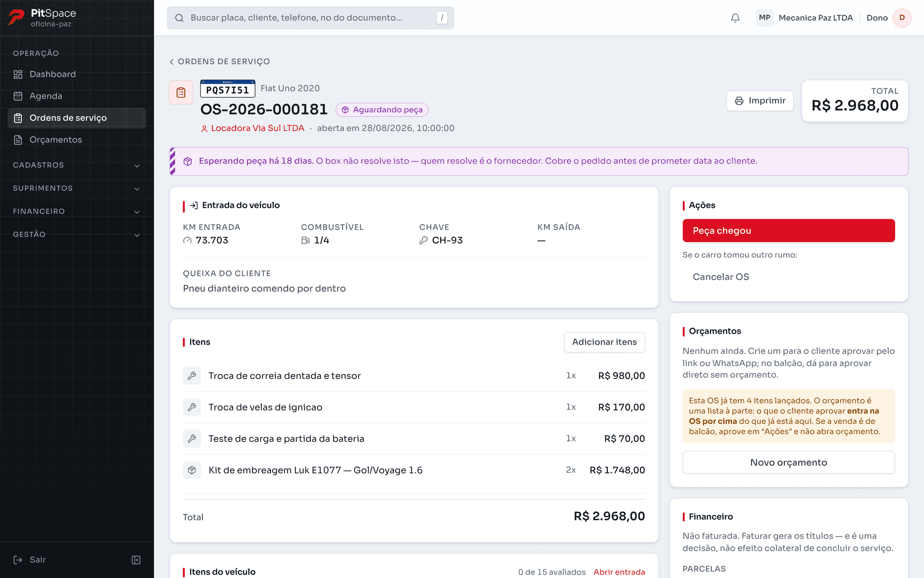This screenshot has width=924, height=578.
Task: Click the MP company badge
Action: coord(764,18)
